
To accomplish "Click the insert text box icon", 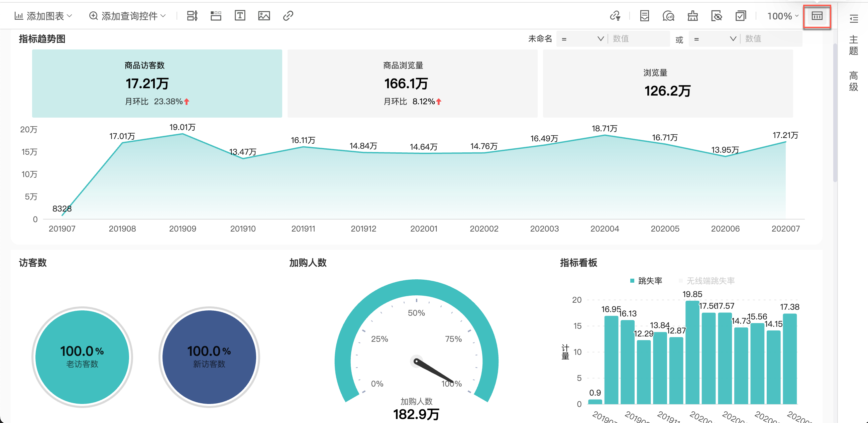I will 240,15.
